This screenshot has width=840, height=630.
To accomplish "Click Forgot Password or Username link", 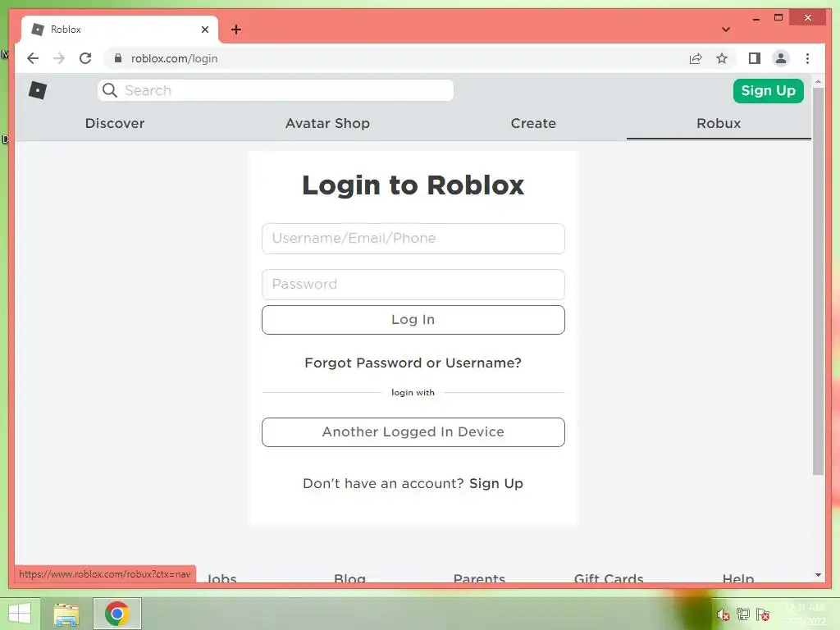I will pos(413,363).
